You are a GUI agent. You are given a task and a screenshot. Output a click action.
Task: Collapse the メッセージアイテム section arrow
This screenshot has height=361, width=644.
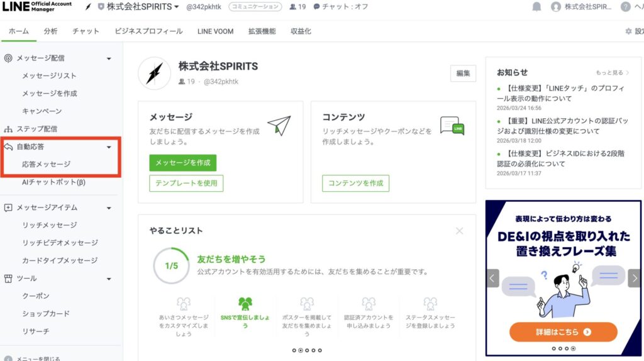109,208
